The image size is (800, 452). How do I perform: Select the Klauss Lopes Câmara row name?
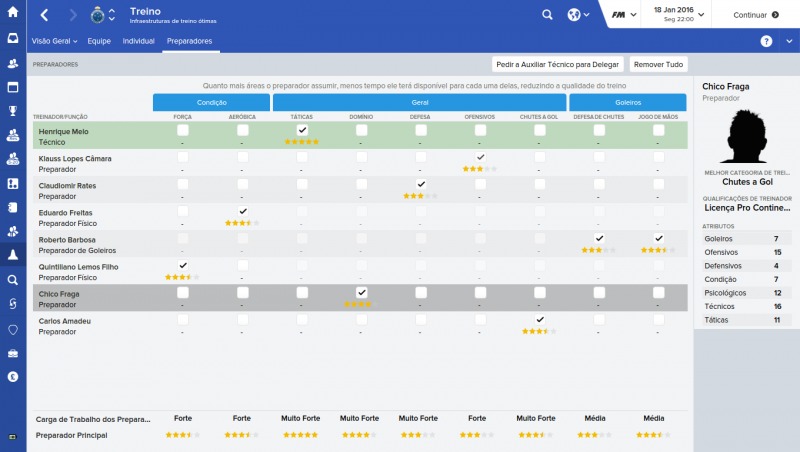pyautogui.click(x=74, y=158)
